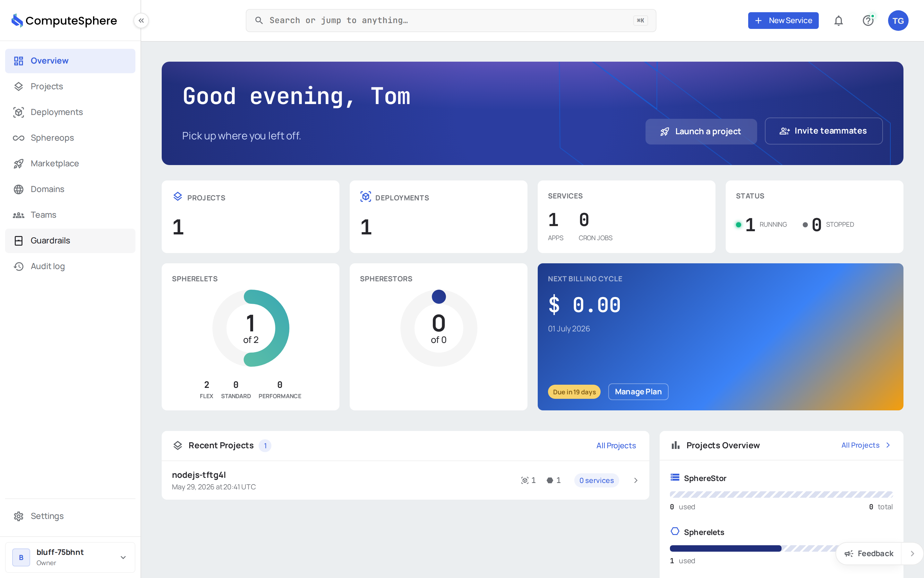Viewport: 924px width, 578px height.
Task: Click the SphereStor storage icon
Action: [x=675, y=477]
